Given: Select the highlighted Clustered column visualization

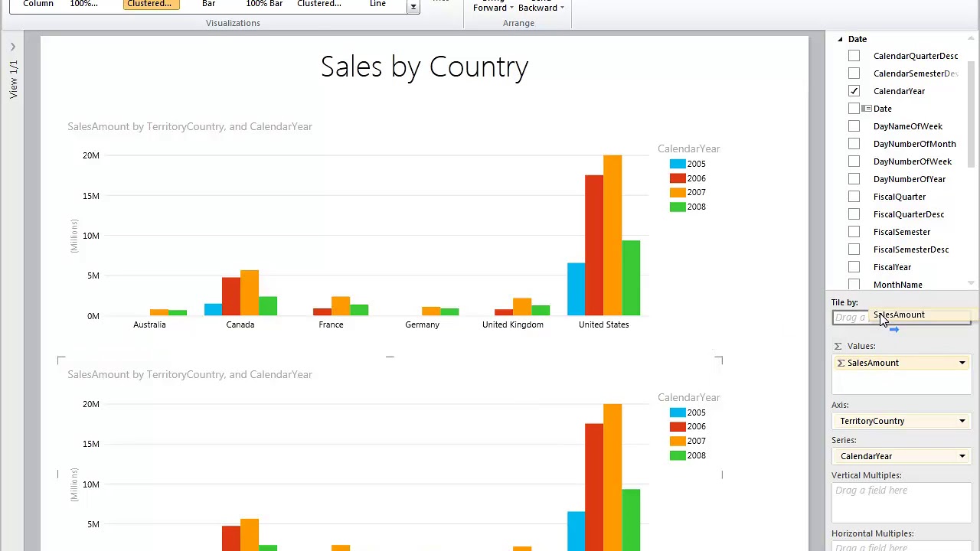Looking at the screenshot, I should tap(150, 4).
